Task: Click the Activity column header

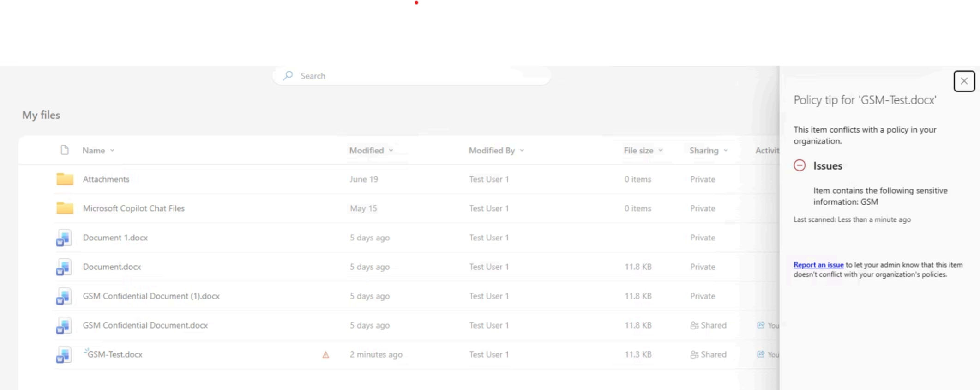Action: [x=767, y=151]
